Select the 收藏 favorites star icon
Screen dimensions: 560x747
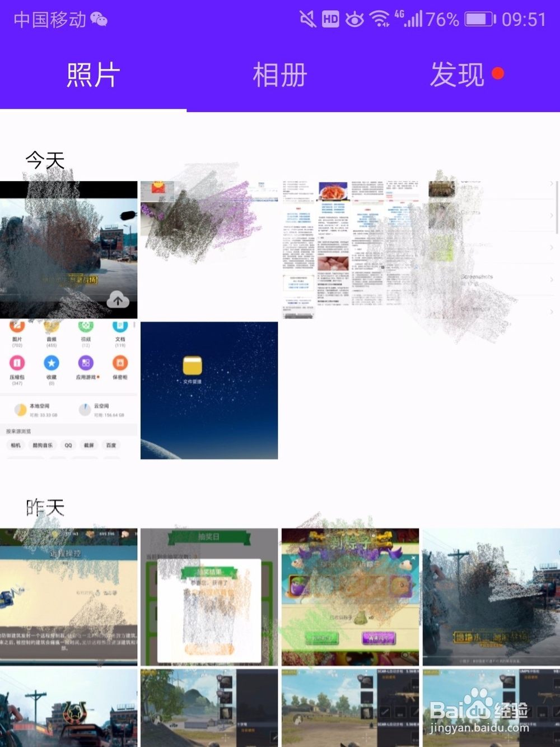52,363
